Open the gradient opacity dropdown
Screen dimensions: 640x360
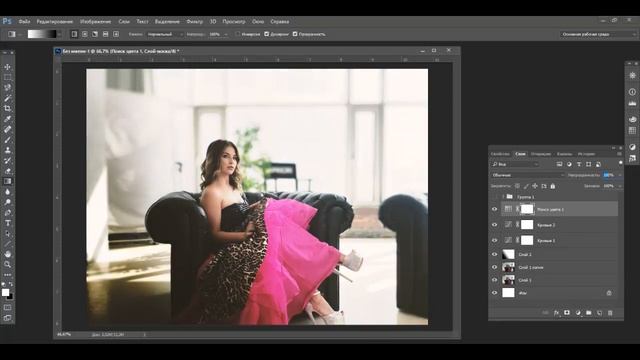225,34
